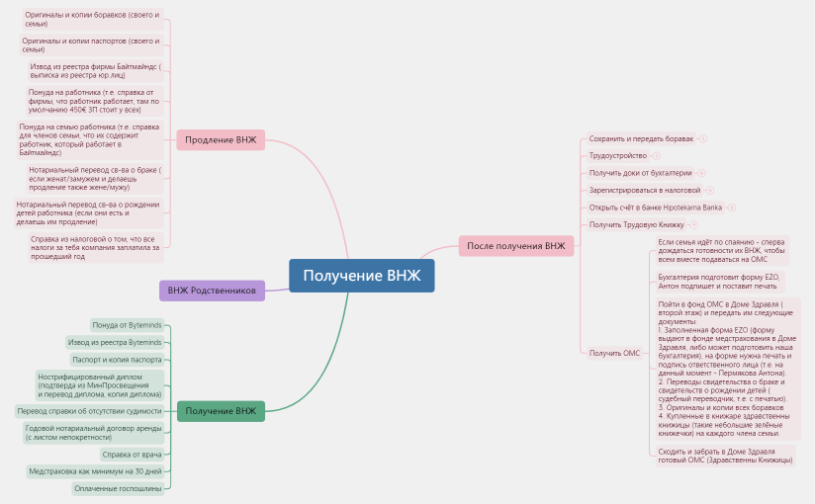Click the 'Сходить и забрать в Доме Здравля' note
Screen dimensions: 815x504
pos(724,456)
